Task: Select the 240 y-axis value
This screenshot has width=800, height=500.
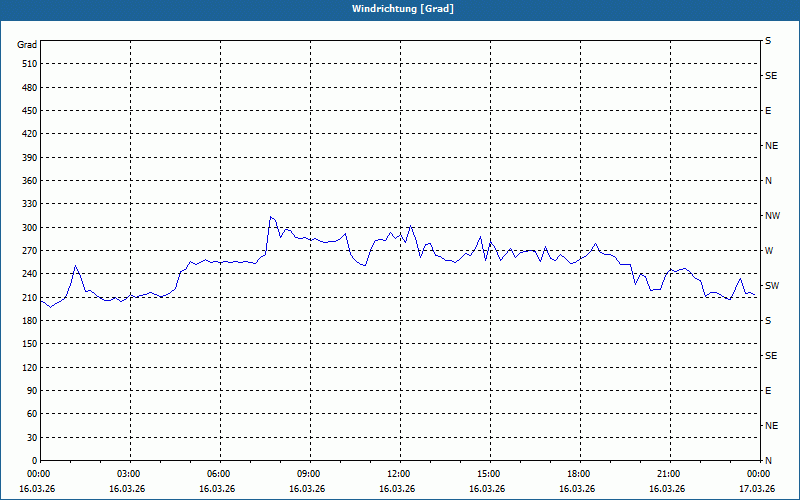Action: (30, 274)
